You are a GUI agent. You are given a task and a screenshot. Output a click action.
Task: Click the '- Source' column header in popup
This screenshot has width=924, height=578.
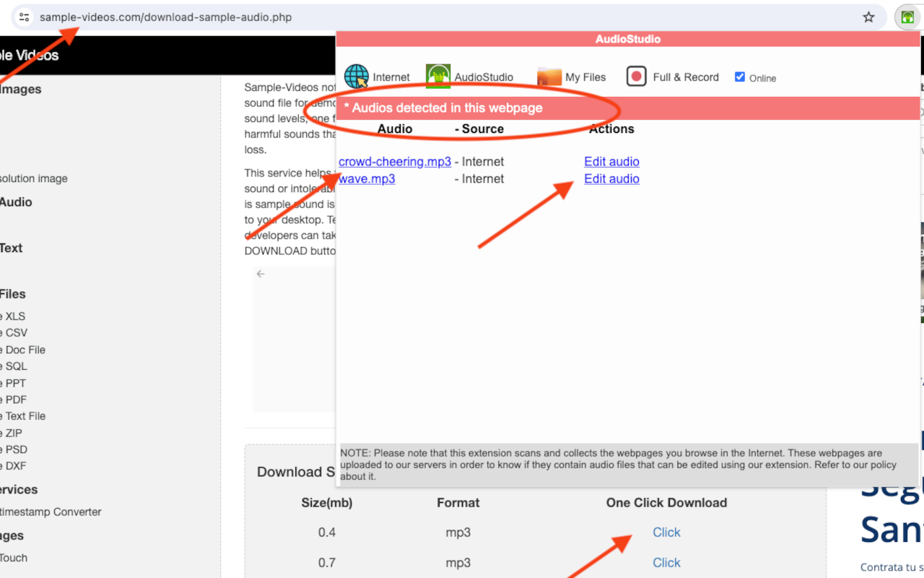pos(479,129)
